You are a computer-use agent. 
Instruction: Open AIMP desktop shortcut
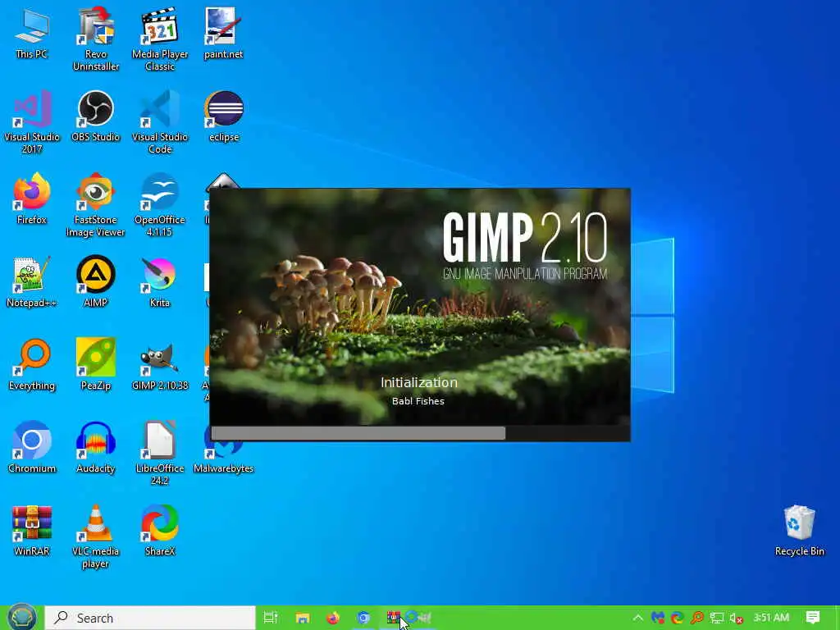coord(95,282)
